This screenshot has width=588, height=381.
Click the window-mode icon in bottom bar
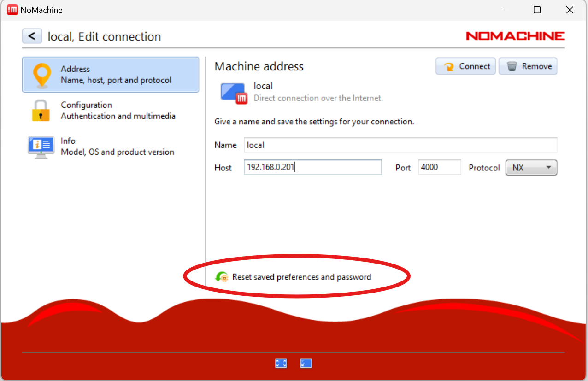[306, 363]
